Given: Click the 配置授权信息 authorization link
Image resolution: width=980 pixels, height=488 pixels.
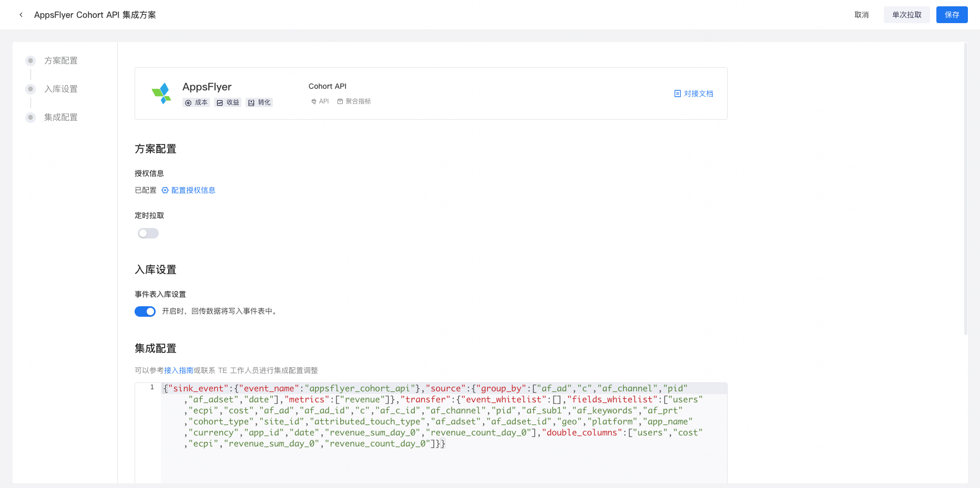Looking at the screenshot, I should tap(192, 190).
